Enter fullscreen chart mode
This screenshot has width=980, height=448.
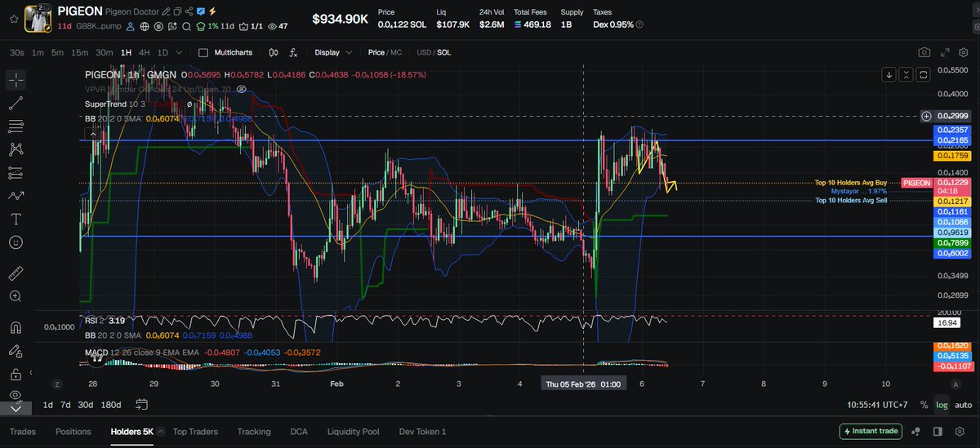click(x=945, y=52)
